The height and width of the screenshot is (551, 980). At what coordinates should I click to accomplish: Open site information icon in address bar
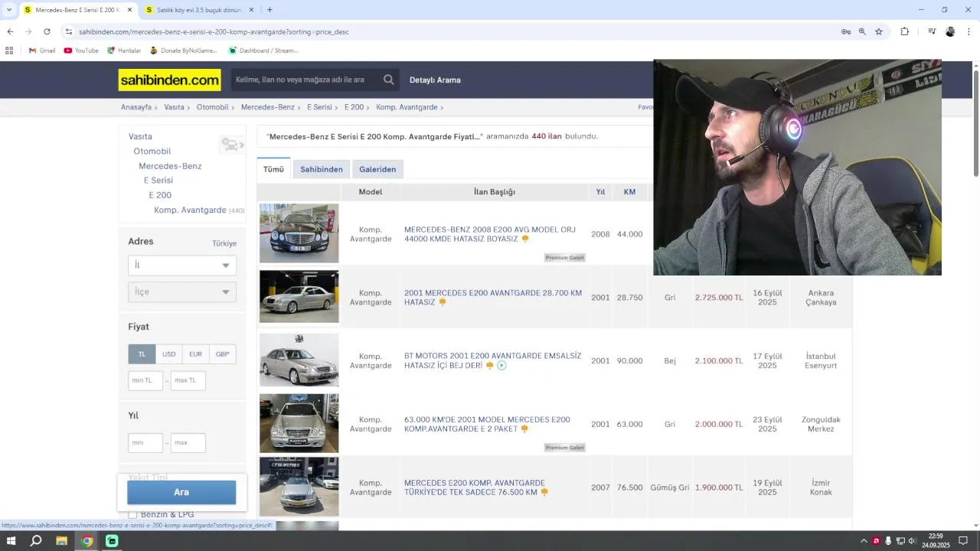[69, 31]
